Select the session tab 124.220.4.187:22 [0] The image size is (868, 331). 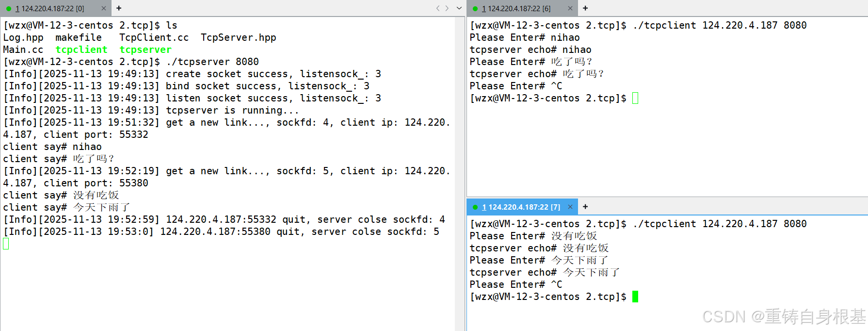(x=56, y=8)
